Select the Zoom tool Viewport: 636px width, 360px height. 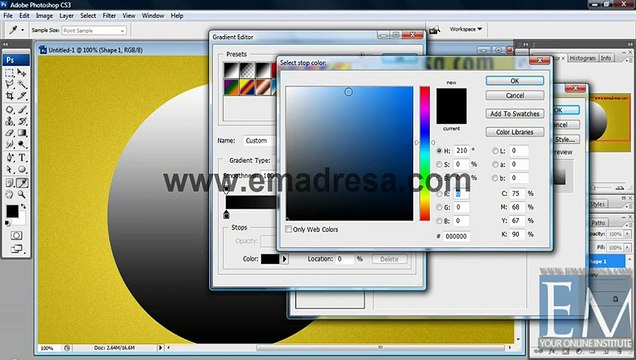[22, 195]
